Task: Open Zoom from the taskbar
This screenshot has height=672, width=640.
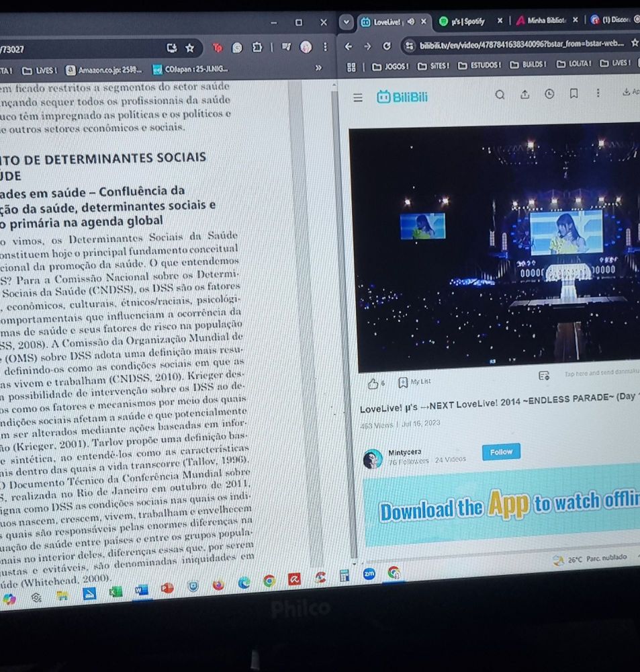Action: [369, 573]
